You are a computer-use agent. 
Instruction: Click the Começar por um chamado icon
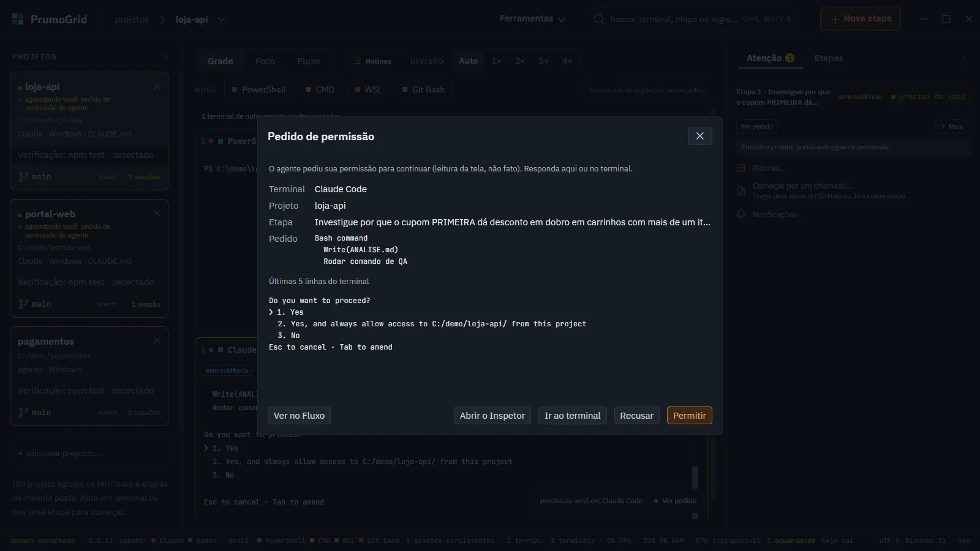point(741,191)
